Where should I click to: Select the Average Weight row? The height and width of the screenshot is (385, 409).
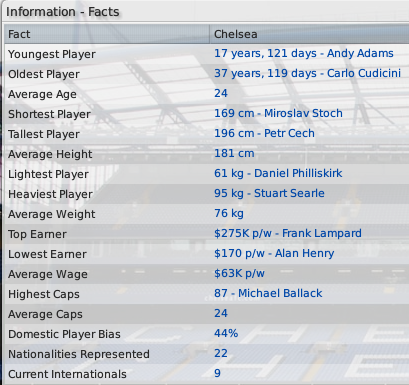207,214
